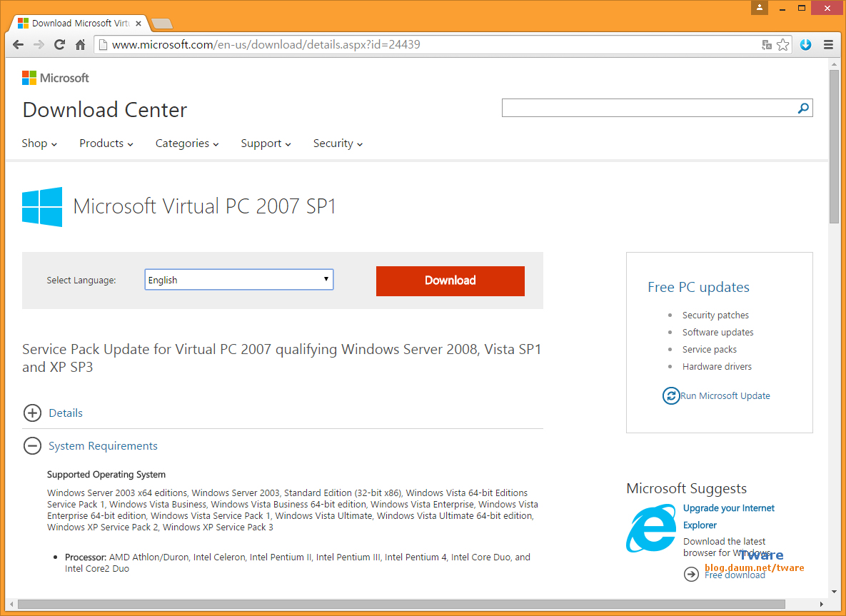846x616 pixels.
Task: Open the Details link
Action: click(66, 413)
